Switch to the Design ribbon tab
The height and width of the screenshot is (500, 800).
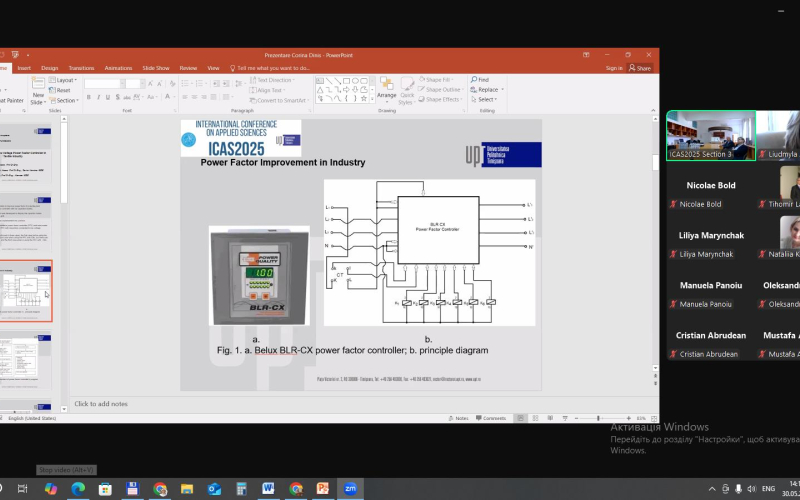coord(49,68)
